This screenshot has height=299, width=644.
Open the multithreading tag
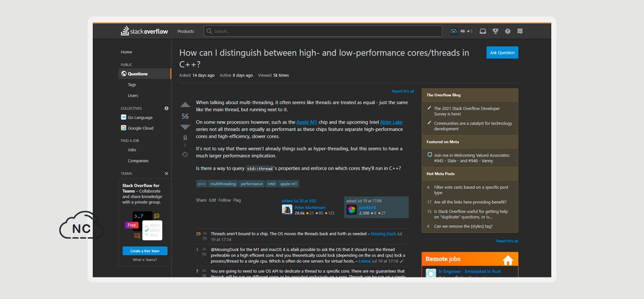coord(223,184)
